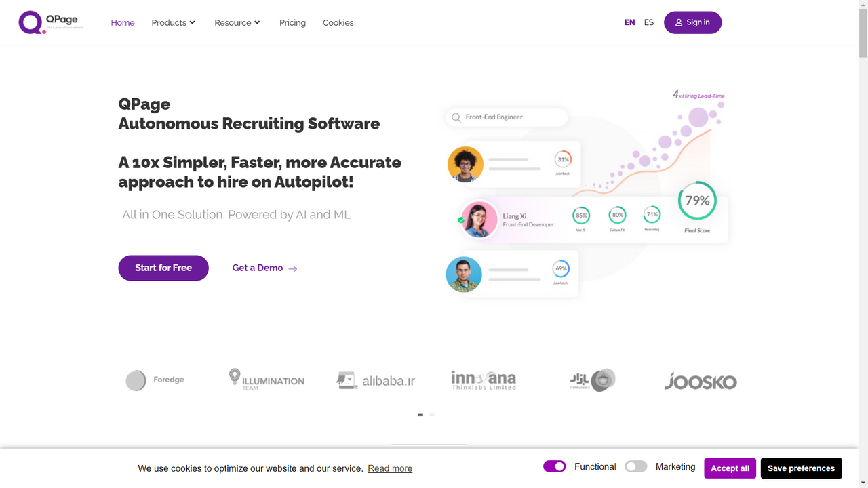This screenshot has width=868, height=488.
Task: Select the first carousel indicator dot
Action: tap(420, 415)
